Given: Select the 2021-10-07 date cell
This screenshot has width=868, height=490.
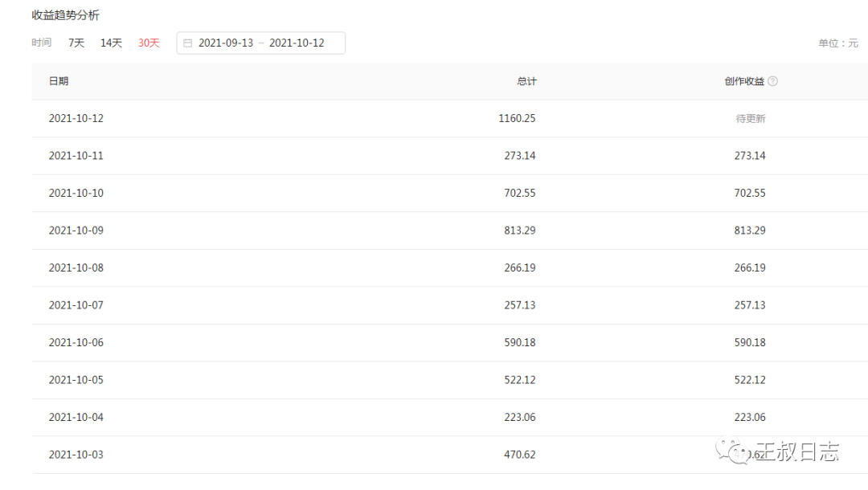Looking at the screenshot, I should coord(76,305).
